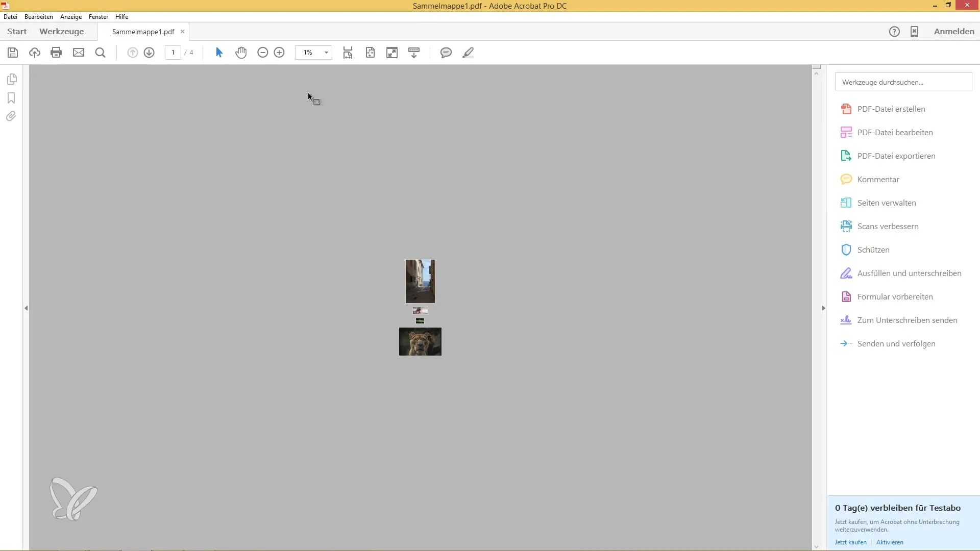
Task: Select the highlighter pen tool
Action: tap(468, 53)
